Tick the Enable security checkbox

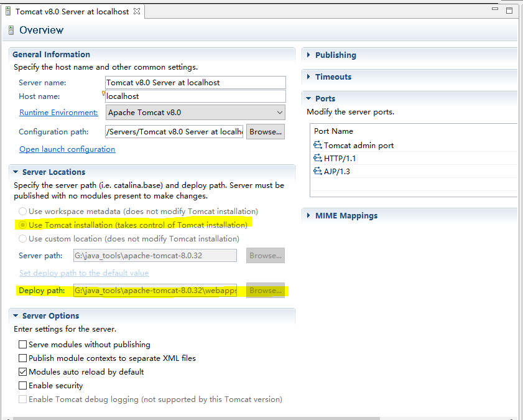(x=22, y=385)
